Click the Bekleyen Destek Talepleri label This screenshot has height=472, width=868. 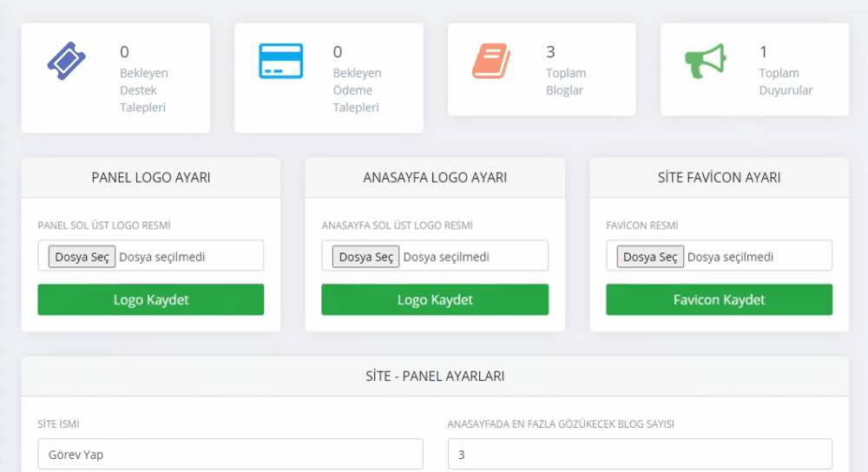144,90
